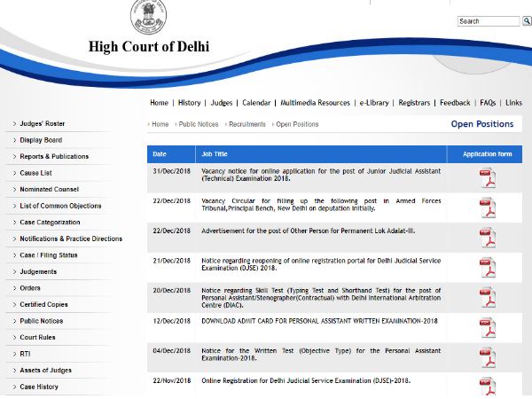This screenshot has height=399, width=532.
Task: Open Court Rules sidebar link
Action: 37,337
